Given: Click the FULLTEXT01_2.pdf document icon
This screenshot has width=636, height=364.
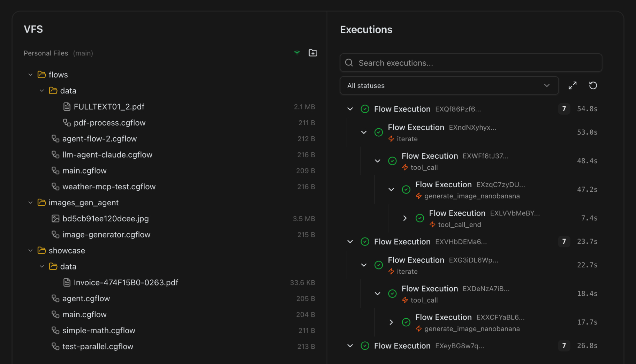Looking at the screenshot, I should point(67,107).
